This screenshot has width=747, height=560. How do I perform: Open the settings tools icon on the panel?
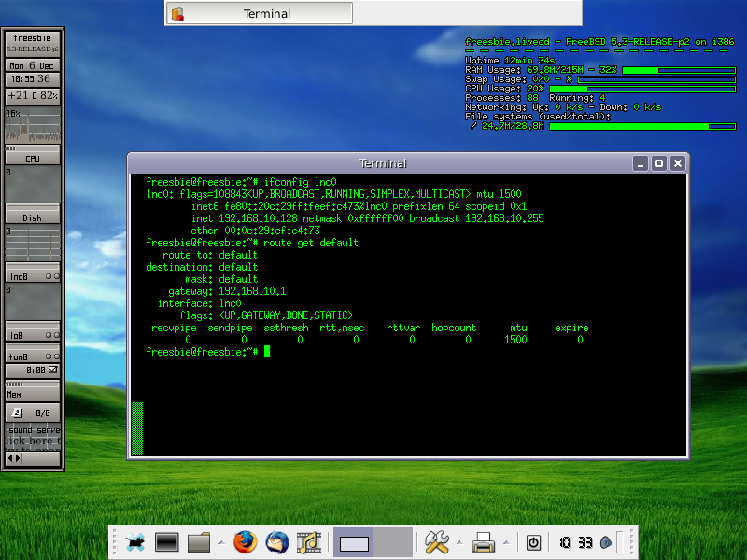pyautogui.click(x=437, y=542)
